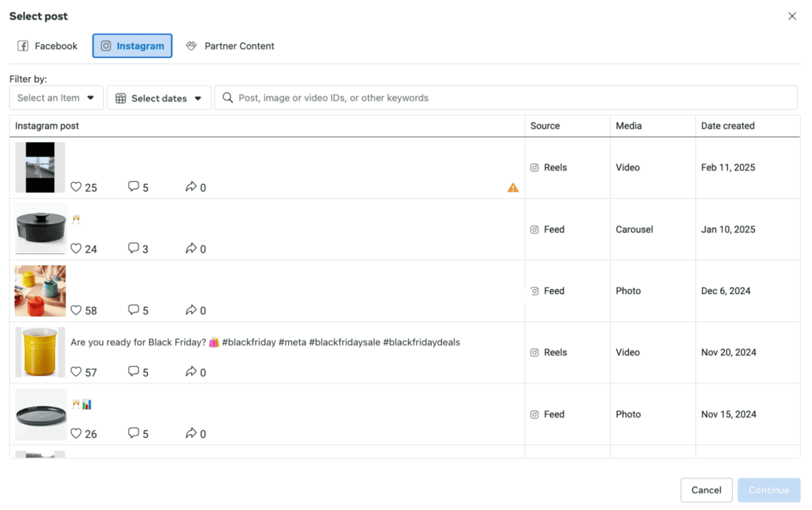Click the comment icon on Feb 11 post
This screenshot has width=812, height=510.
click(134, 187)
